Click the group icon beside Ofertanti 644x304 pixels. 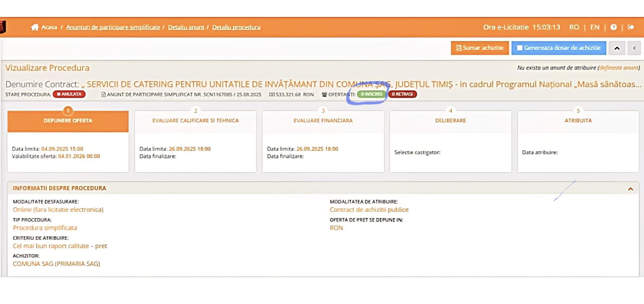pyautogui.click(x=324, y=94)
